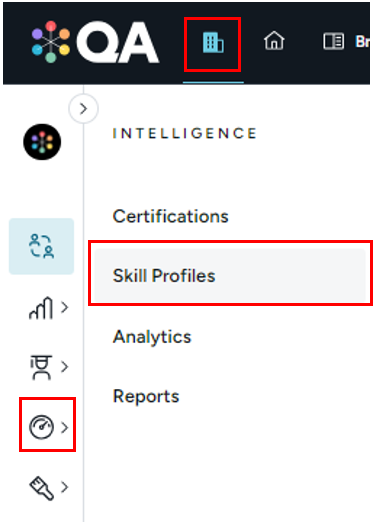This screenshot has width=375, height=522.
Task: Expand the chevron beside the trainer icon
Action: pos(65,367)
